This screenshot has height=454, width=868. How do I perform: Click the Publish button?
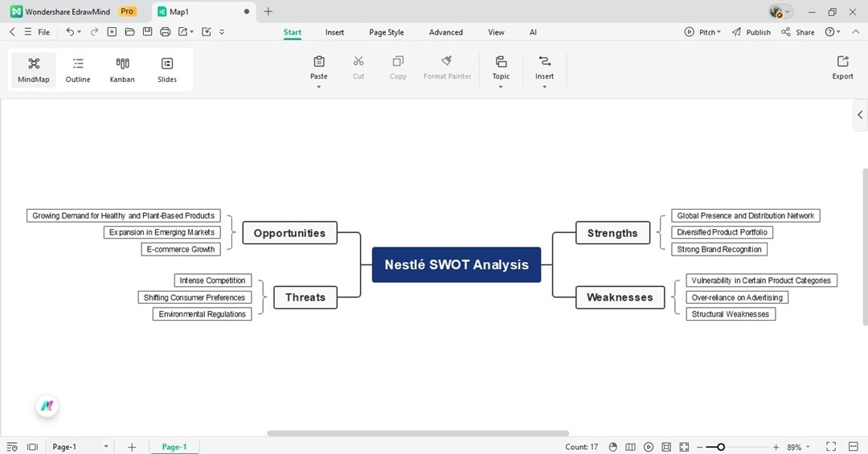click(x=751, y=32)
